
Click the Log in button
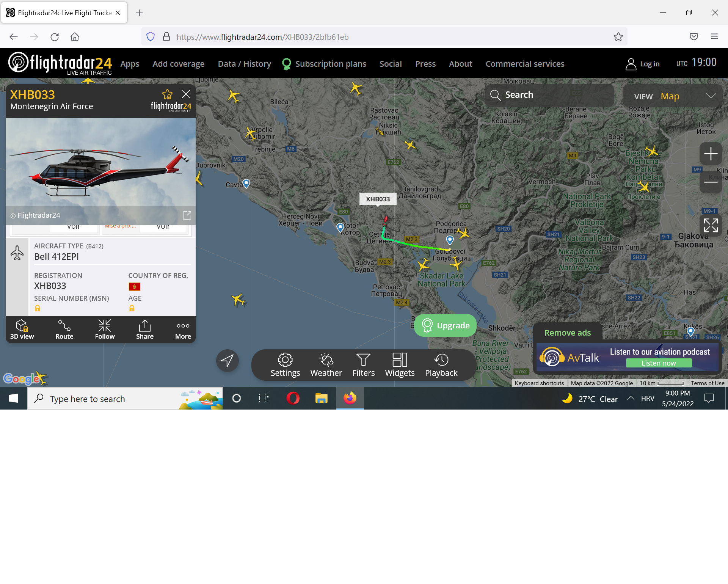pos(643,64)
